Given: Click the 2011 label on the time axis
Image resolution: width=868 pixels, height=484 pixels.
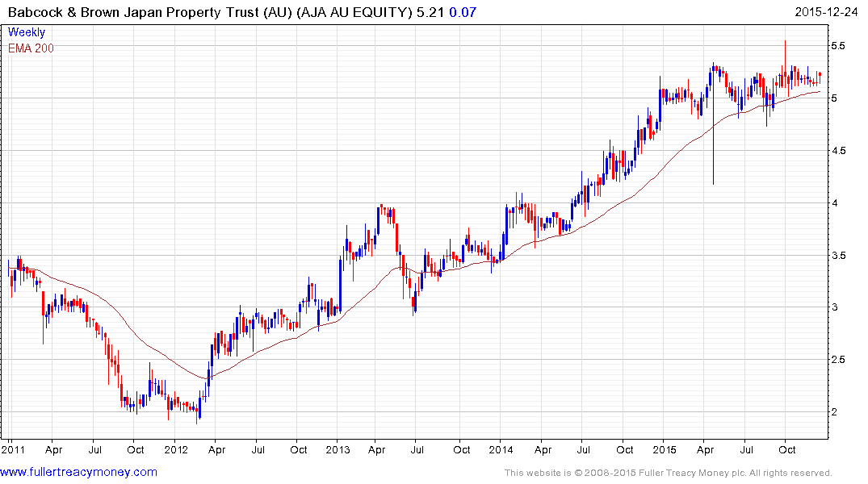Looking at the screenshot, I should pyautogui.click(x=13, y=449).
